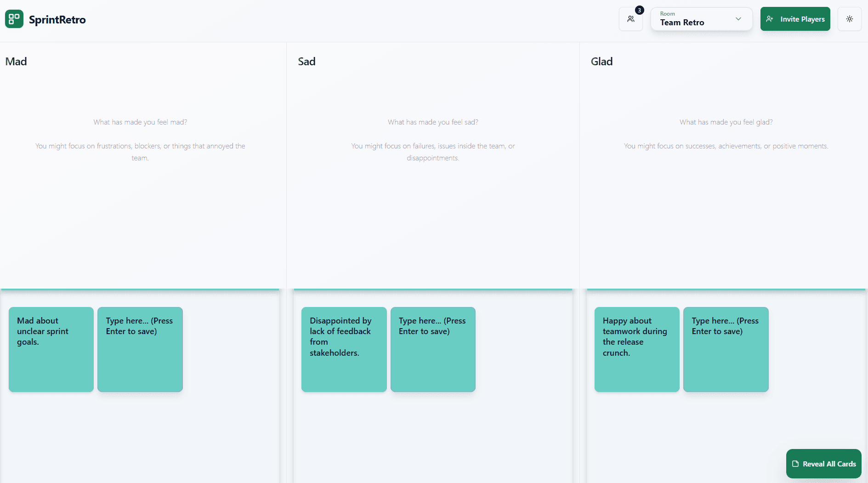Click the Sad column heading

point(306,62)
